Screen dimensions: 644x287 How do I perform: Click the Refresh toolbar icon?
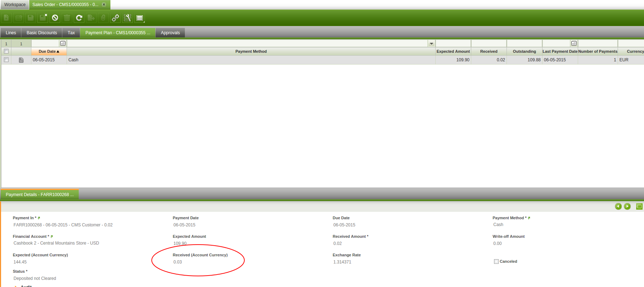[x=79, y=18]
